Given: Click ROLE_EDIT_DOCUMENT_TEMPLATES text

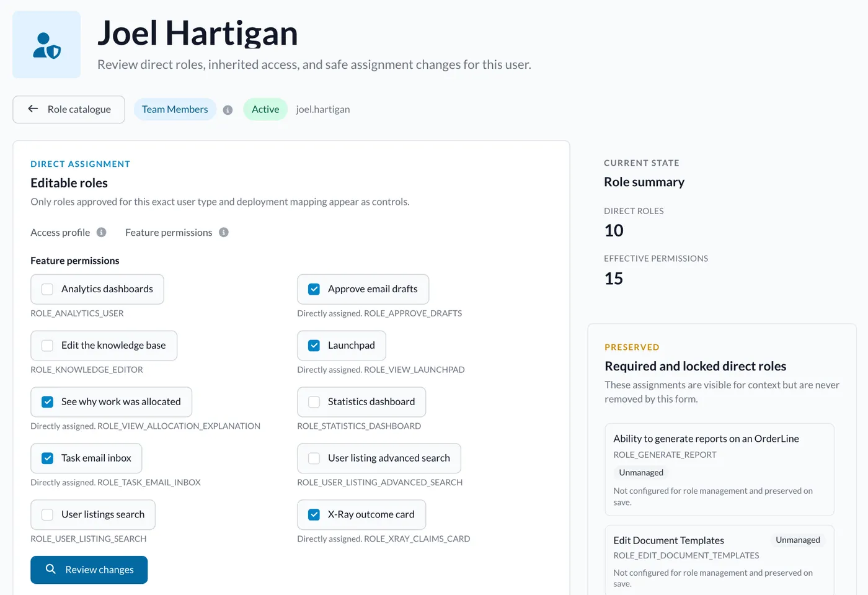Looking at the screenshot, I should click(686, 555).
